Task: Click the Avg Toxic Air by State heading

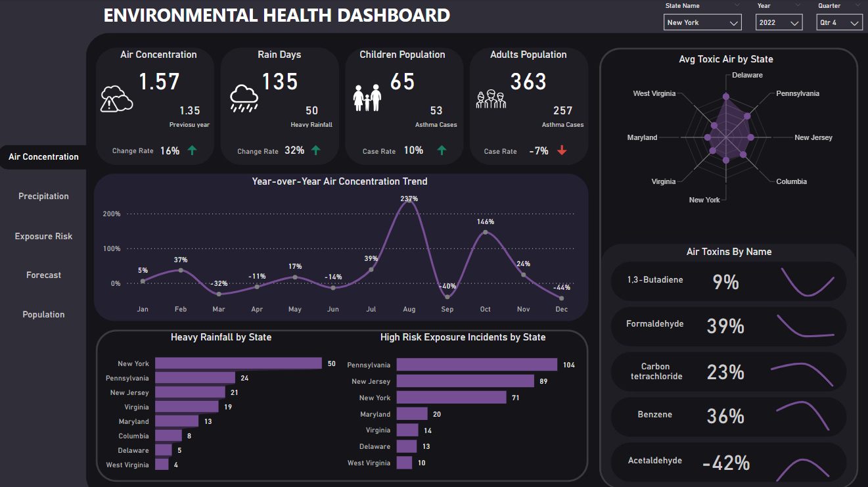Action: pyautogui.click(x=726, y=59)
